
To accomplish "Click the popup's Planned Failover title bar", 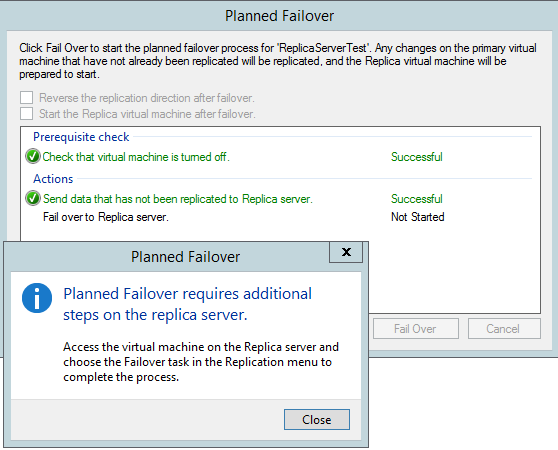I will 185,257.
